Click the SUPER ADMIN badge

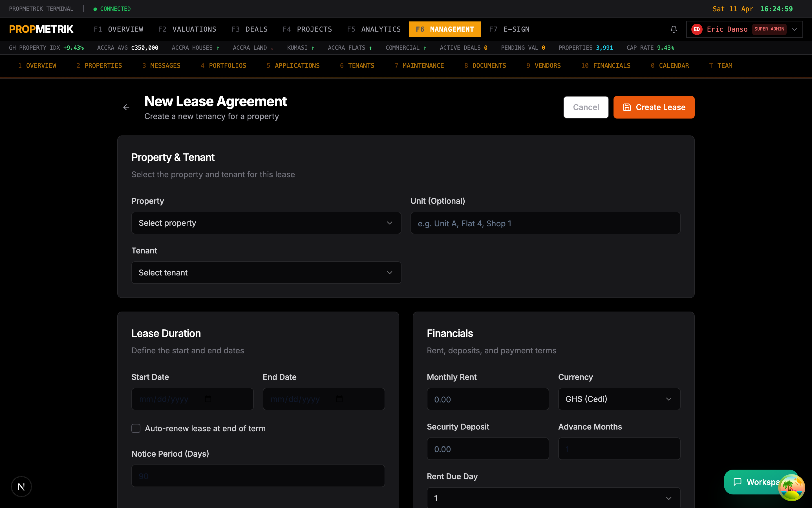pyautogui.click(x=769, y=29)
